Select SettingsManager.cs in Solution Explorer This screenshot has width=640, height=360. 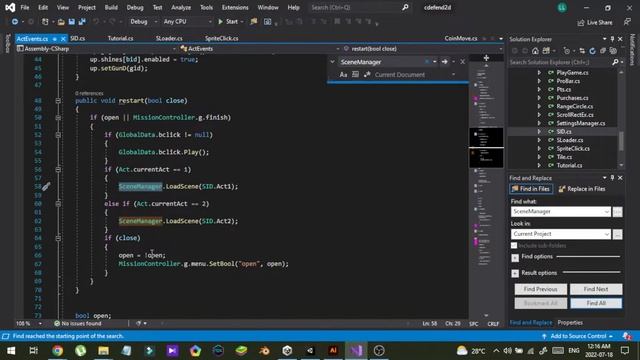click(x=580, y=123)
